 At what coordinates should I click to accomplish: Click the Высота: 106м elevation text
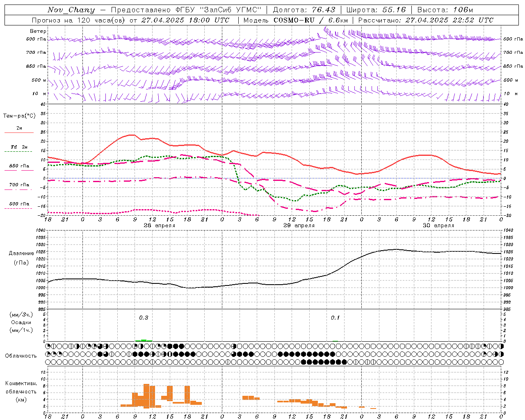coord(445,10)
